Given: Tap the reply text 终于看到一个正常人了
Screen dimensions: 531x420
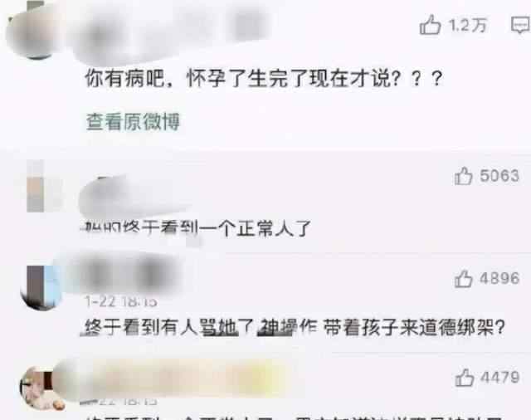Looking at the screenshot, I should [197, 228].
